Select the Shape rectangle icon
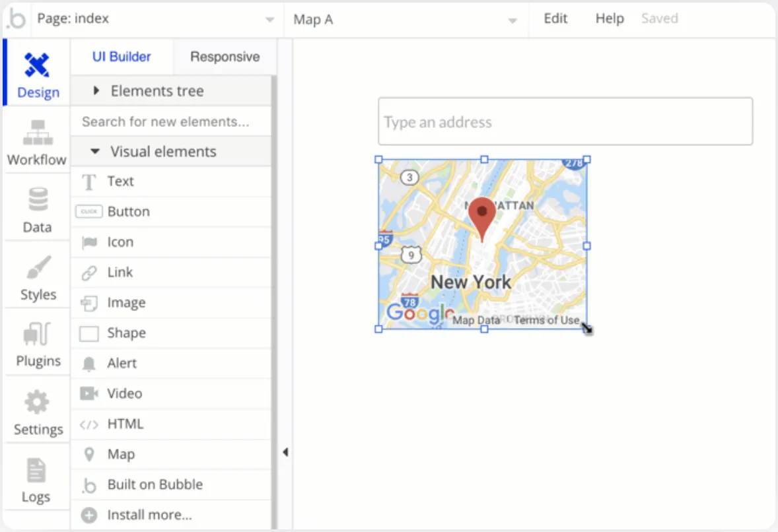Screen dimensions: 778x532 click(x=88, y=334)
